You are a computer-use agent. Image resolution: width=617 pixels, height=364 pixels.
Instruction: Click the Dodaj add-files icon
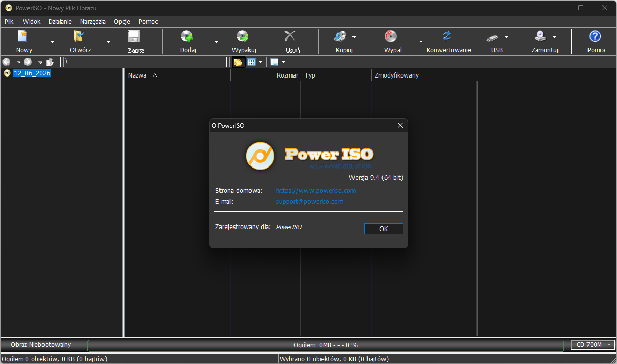coord(187,36)
